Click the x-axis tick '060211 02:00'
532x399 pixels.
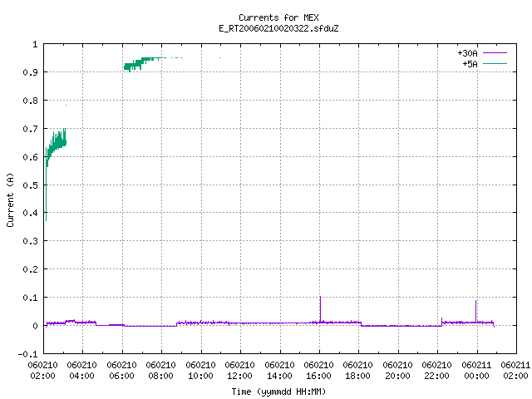[515, 371]
